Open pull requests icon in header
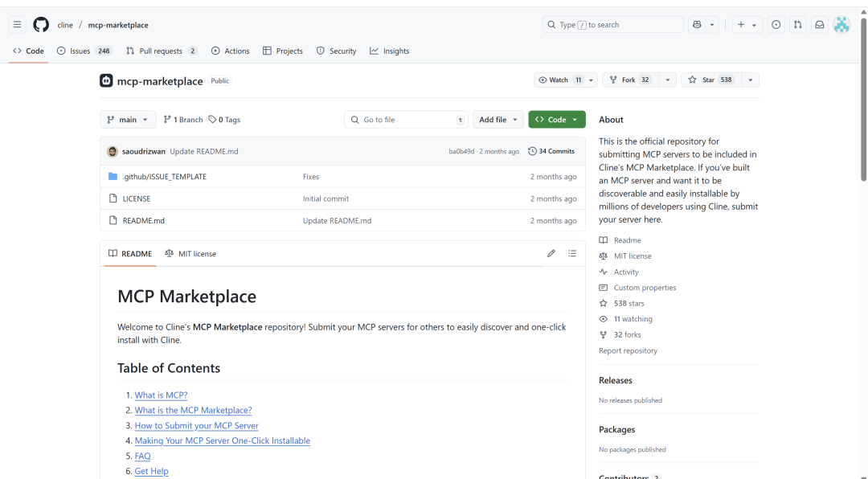The width and height of the screenshot is (868, 479). click(x=798, y=24)
